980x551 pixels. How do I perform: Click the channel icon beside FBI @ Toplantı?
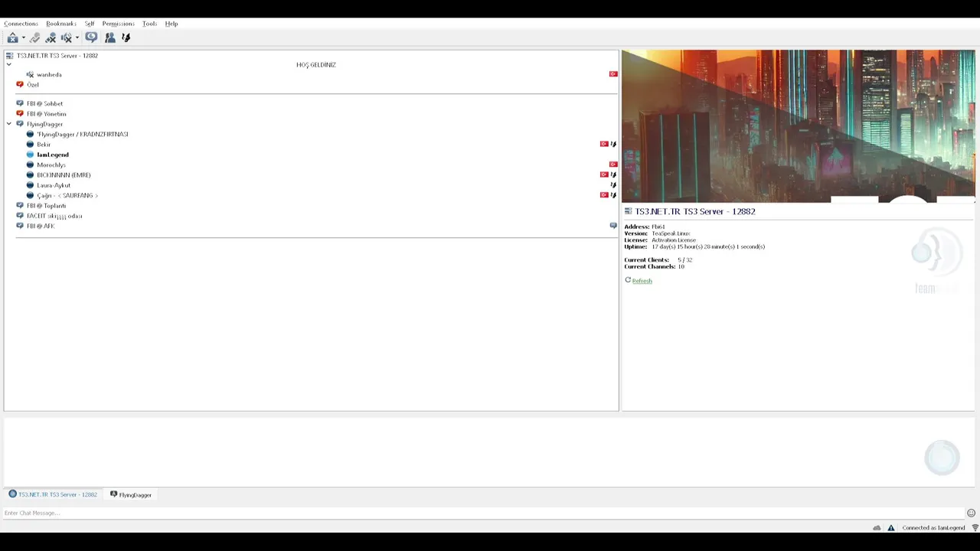[20, 206]
